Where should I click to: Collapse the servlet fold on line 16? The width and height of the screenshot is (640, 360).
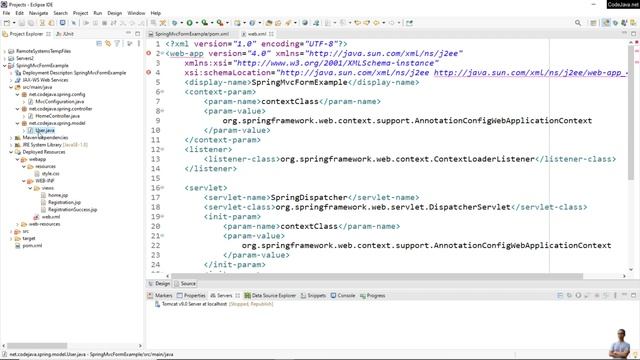pyautogui.click(x=162, y=188)
